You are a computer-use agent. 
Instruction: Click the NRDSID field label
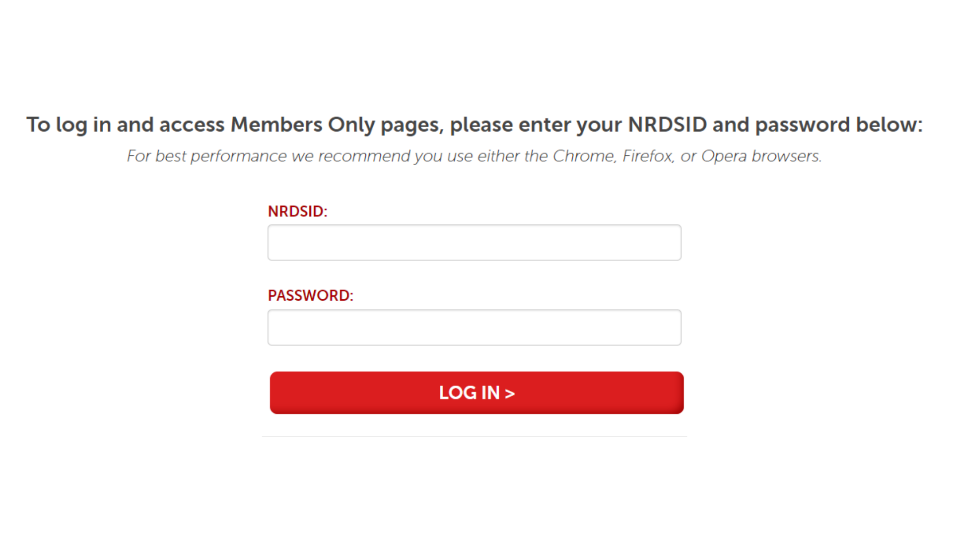pyautogui.click(x=298, y=212)
